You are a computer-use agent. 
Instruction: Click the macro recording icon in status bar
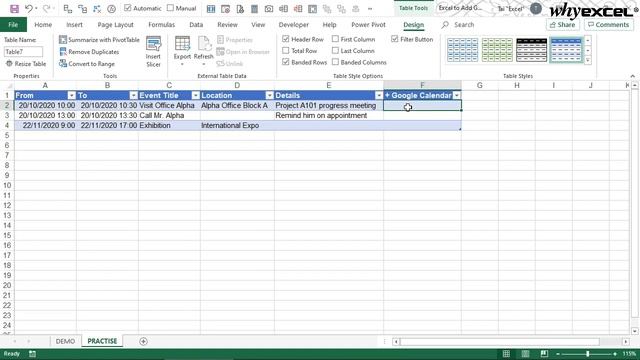(x=32, y=354)
